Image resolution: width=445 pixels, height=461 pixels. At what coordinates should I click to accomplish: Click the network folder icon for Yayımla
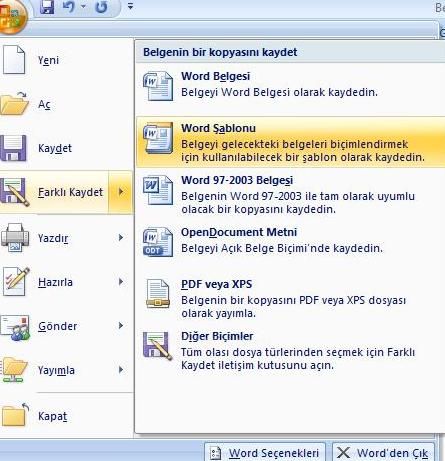click(14, 370)
